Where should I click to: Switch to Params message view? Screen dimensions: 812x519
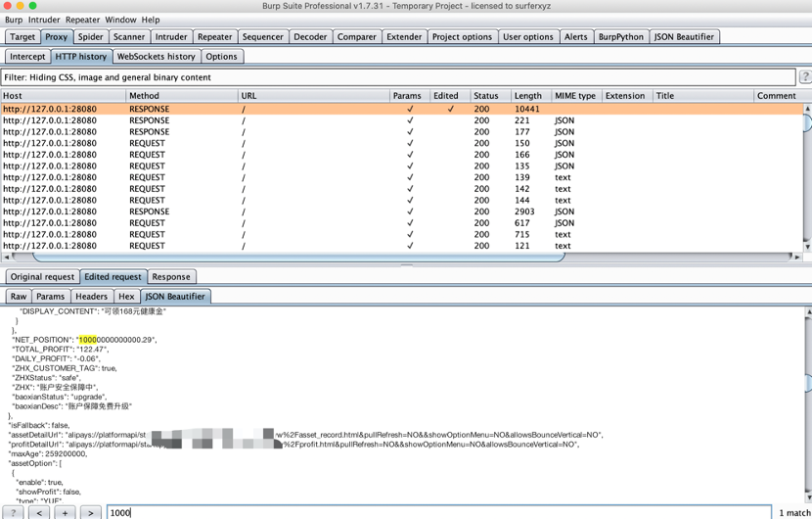pos(50,297)
